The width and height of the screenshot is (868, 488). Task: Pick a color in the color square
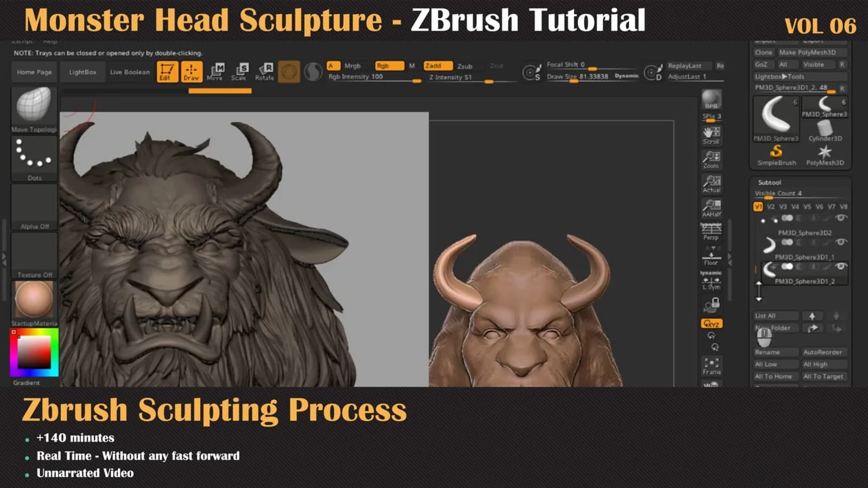tap(34, 352)
